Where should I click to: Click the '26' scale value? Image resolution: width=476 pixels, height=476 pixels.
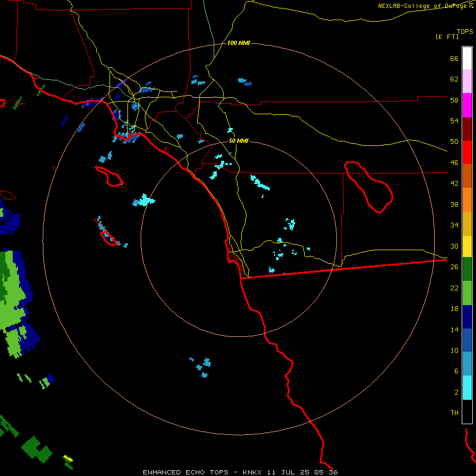tap(454, 267)
